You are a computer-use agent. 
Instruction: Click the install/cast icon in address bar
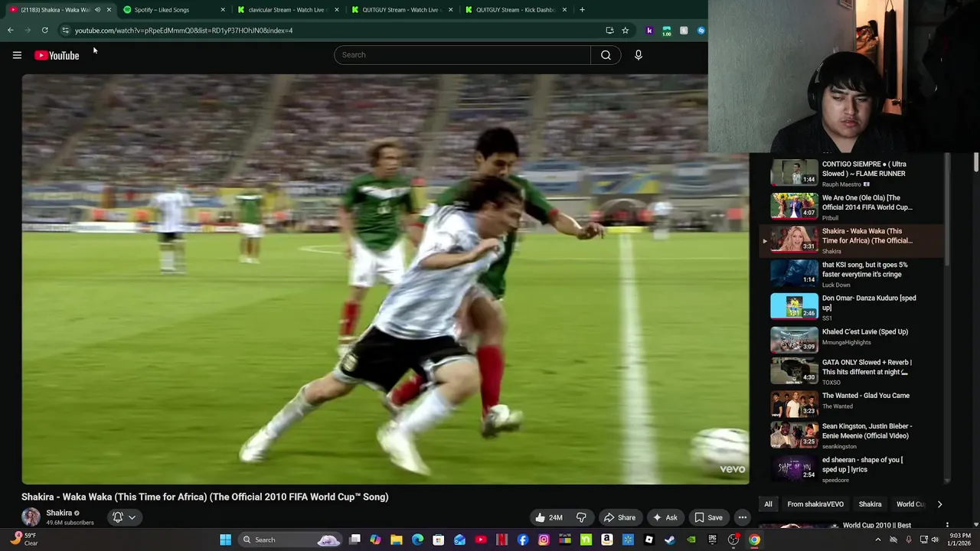click(x=609, y=31)
